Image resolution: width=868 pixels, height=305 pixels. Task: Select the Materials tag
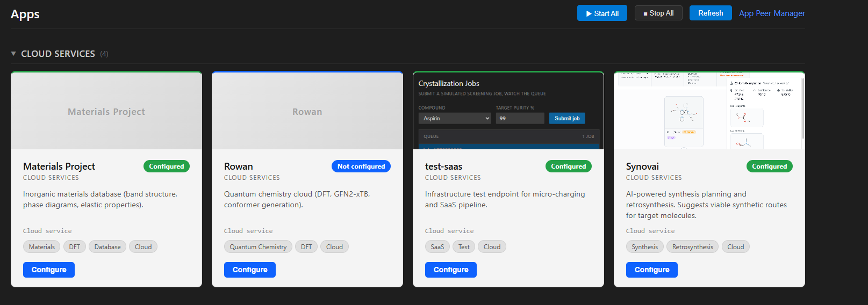[42, 246]
